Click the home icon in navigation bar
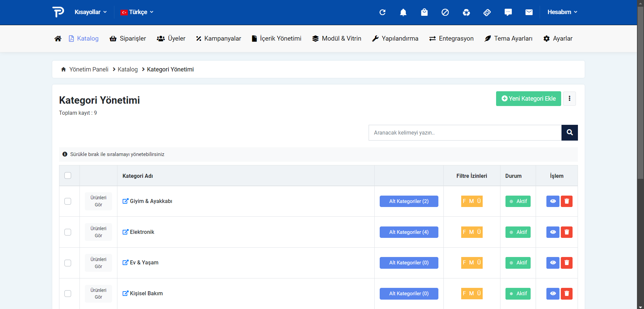 (58, 39)
